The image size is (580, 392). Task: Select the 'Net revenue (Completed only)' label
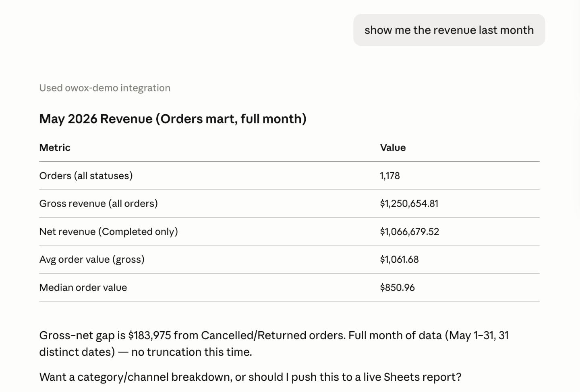[108, 232]
